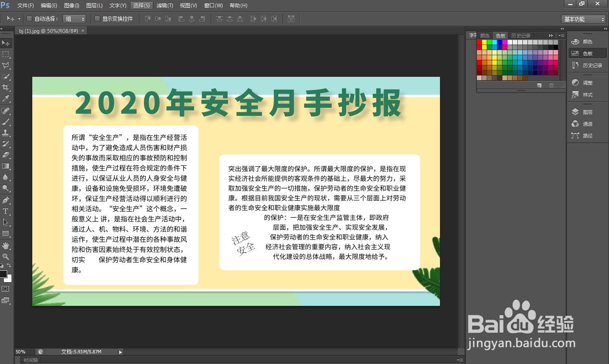Click the 50% zoom field in the status bar
Viewport: 609px width, 364px height.
tap(20, 352)
